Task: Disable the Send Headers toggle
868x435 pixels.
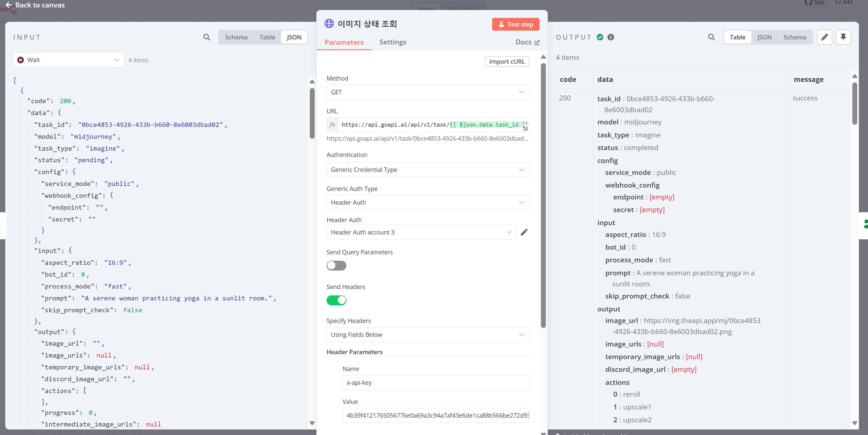Action: (x=336, y=300)
